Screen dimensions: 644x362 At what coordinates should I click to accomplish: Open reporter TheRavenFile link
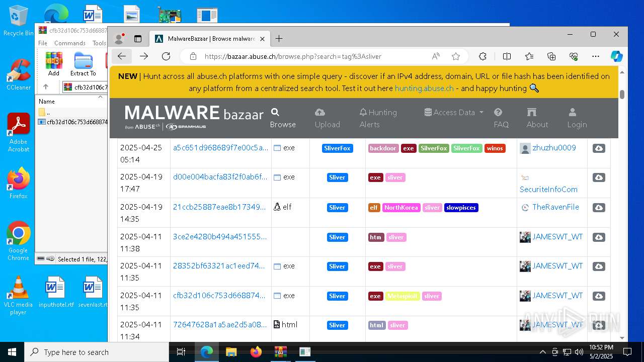[x=555, y=207]
